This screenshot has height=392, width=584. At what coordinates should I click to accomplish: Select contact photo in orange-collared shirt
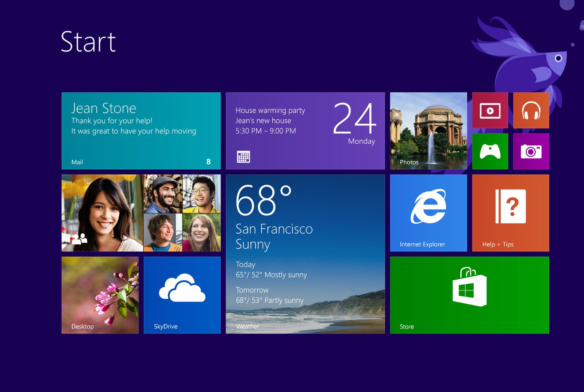point(163,232)
